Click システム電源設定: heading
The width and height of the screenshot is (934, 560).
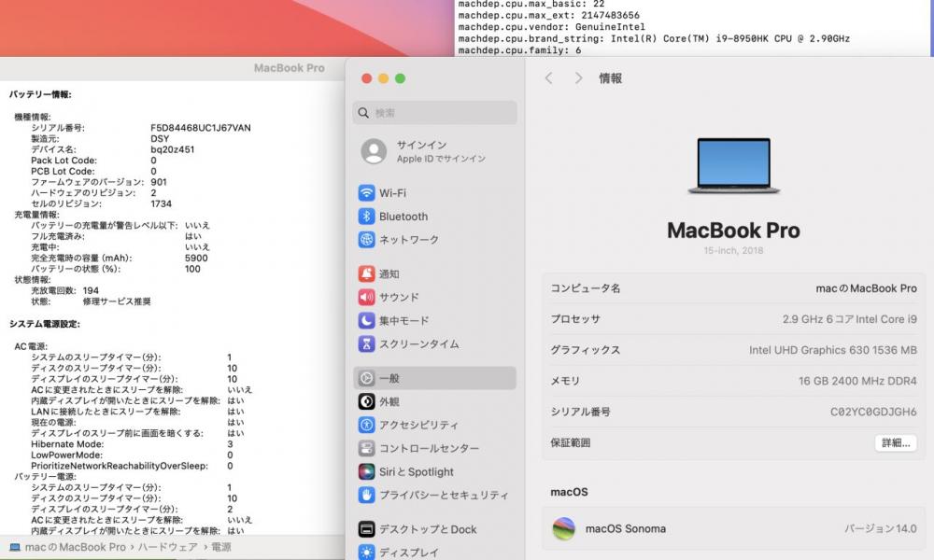click(44, 324)
